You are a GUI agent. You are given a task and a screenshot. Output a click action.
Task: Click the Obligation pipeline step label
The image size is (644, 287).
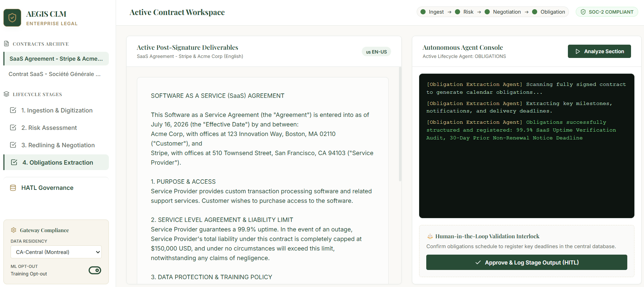click(x=553, y=12)
